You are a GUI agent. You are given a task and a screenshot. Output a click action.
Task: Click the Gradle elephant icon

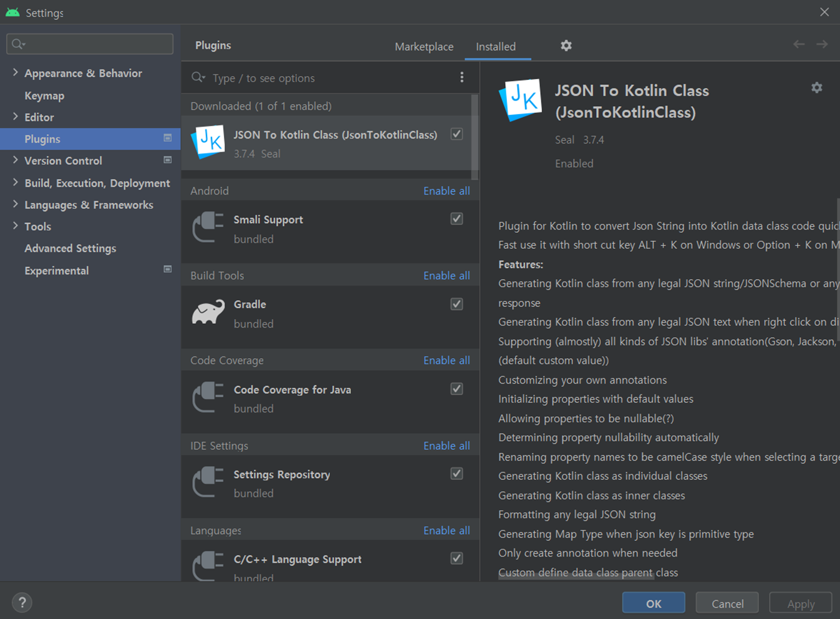coord(208,312)
